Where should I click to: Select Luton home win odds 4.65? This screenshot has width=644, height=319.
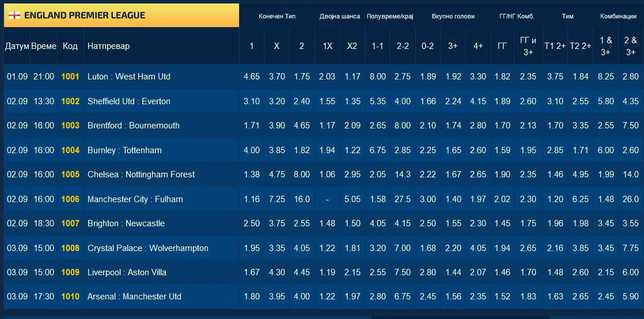(x=252, y=77)
